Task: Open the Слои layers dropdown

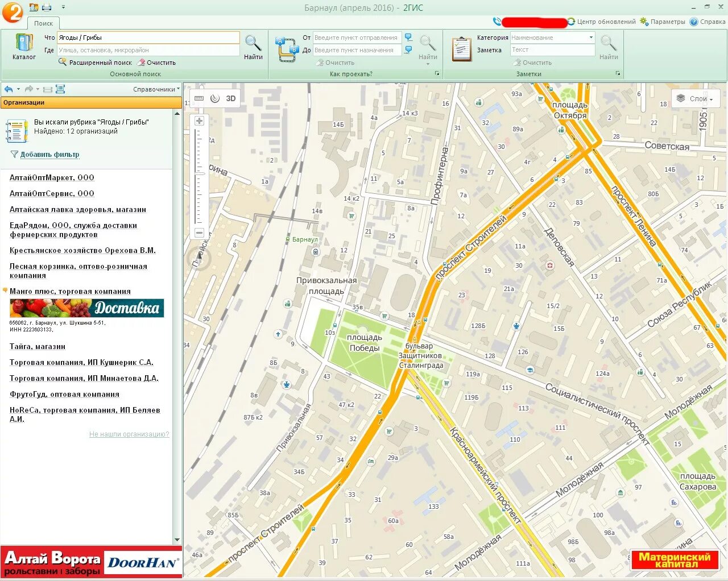Action: click(x=696, y=98)
